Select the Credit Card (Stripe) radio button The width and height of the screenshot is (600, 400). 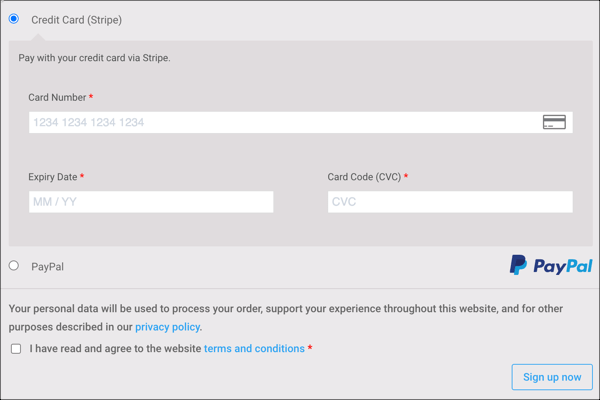pyautogui.click(x=14, y=19)
